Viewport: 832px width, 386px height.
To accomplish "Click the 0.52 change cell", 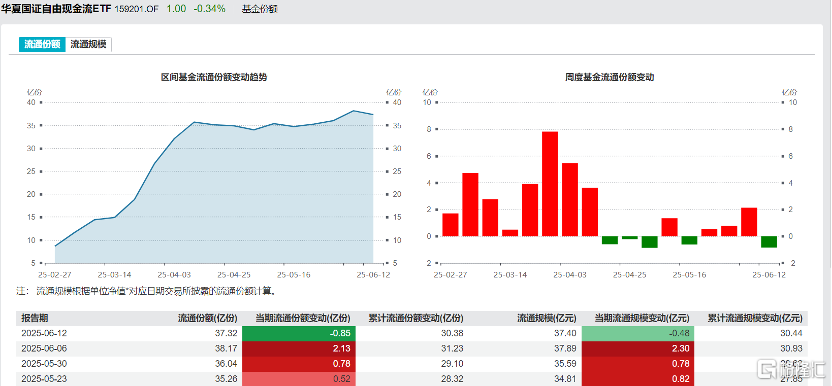I will [x=299, y=379].
